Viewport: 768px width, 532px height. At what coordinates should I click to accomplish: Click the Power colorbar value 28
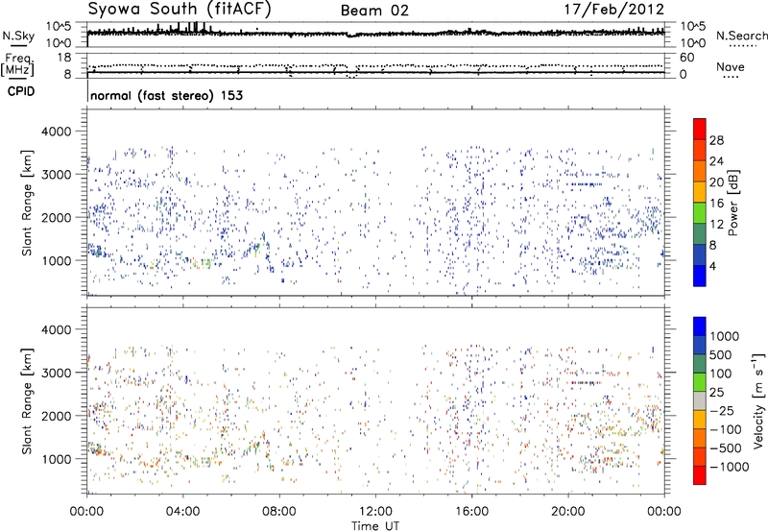pos(716,140)
